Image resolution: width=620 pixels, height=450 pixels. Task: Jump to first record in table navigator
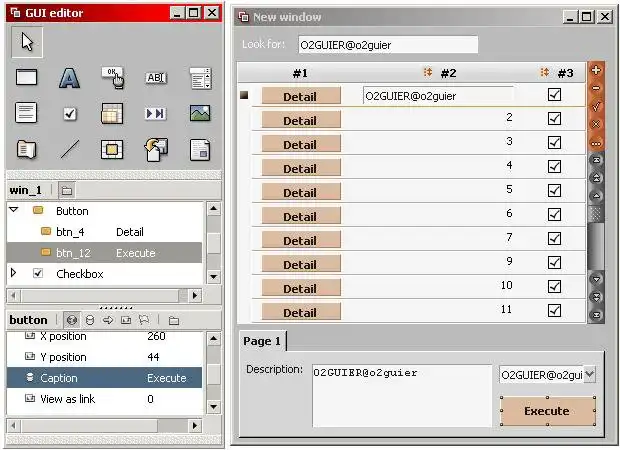click(596, 160)
